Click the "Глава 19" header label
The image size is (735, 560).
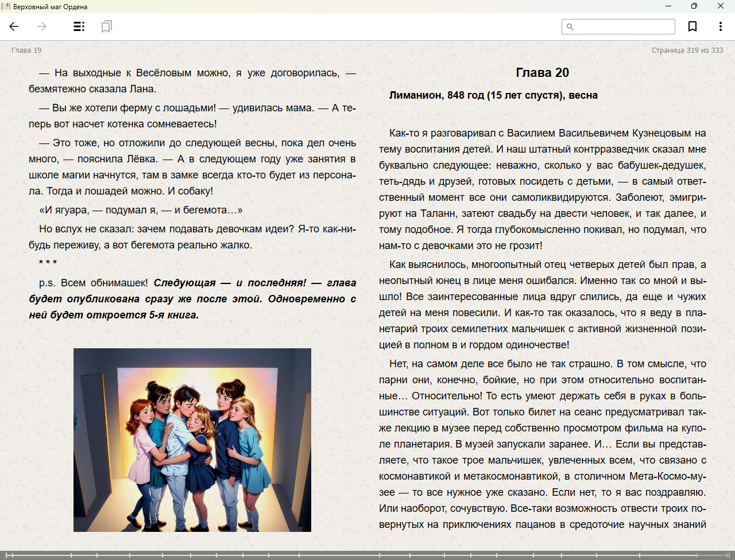26,50
